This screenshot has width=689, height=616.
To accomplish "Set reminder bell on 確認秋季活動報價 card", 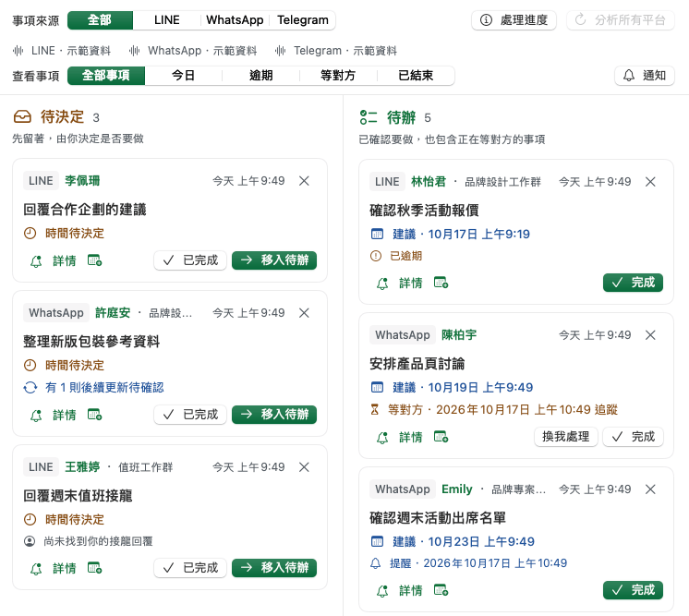I will (382, 284).
